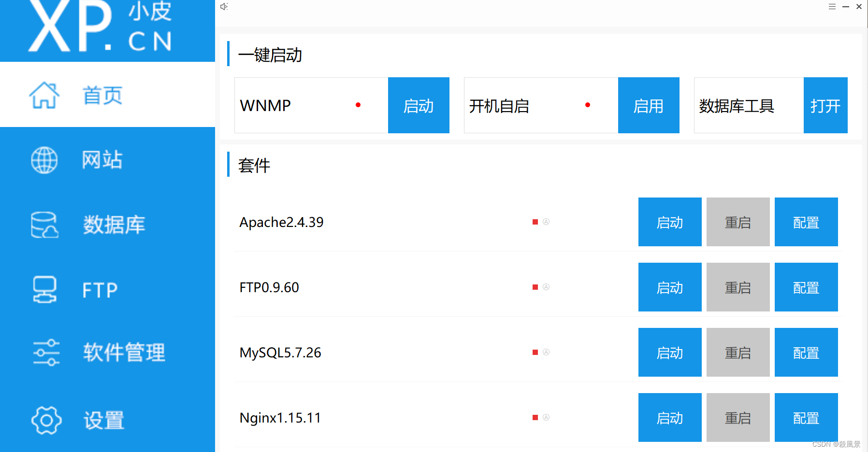Viewport: 868px width, 452px height.
Task: Go to the FTP section
Action: (107, 290)
